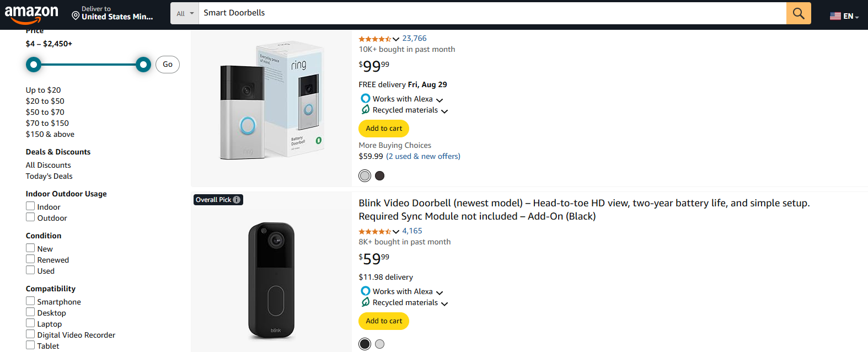
Task: Open the $50 to $70 price filter
Action: (x=45, y=112)
